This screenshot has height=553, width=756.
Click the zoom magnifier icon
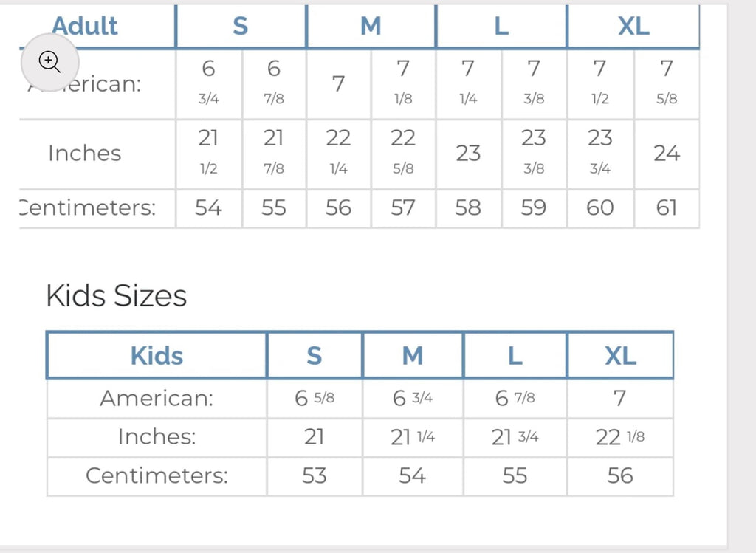(49, 61)
